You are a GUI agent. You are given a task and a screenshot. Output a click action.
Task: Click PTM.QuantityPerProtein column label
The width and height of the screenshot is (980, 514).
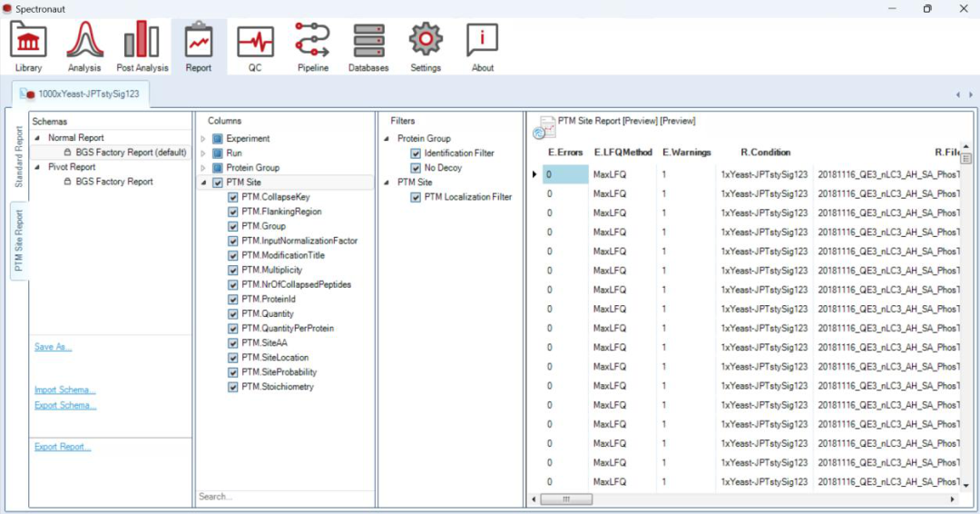(x=289, y=328)
